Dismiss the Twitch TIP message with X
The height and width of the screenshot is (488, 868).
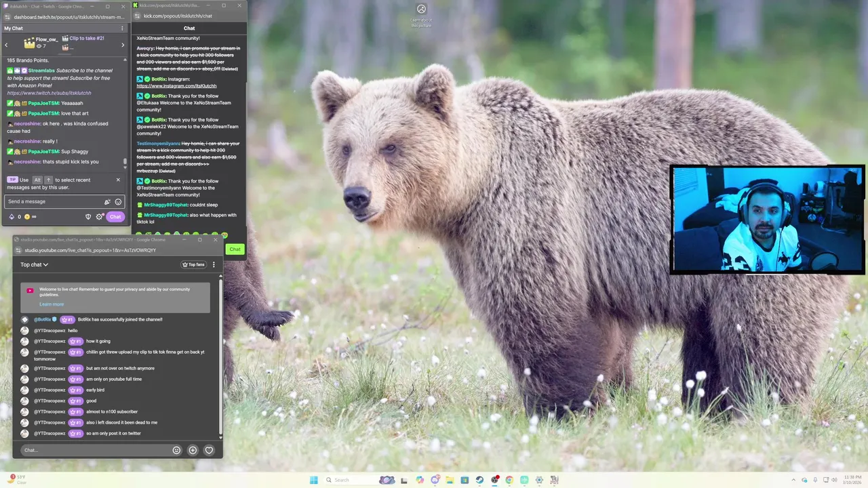[x=118, y=180]
